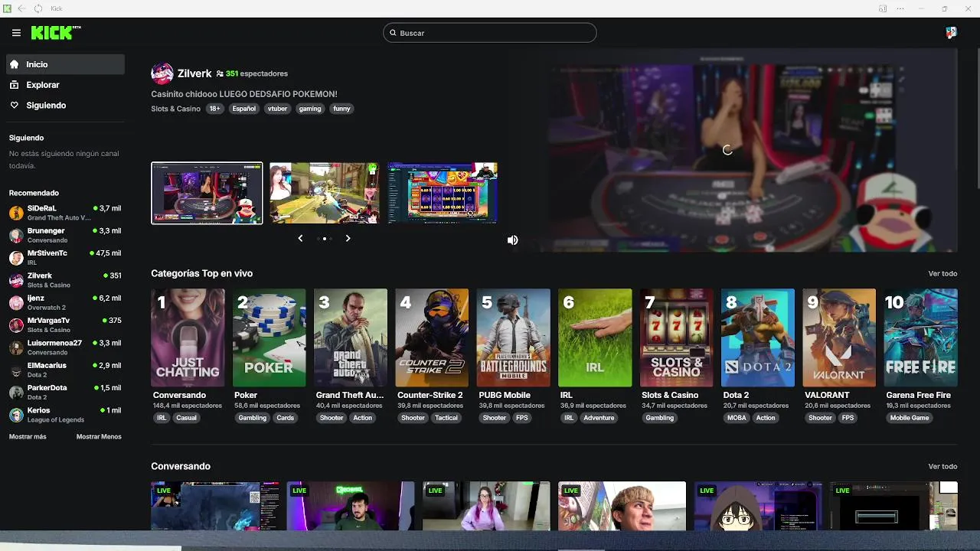Click ElMacarius avatar in sidebar
The width and height of the screenshot is (980, 551).
click(16, 370)
